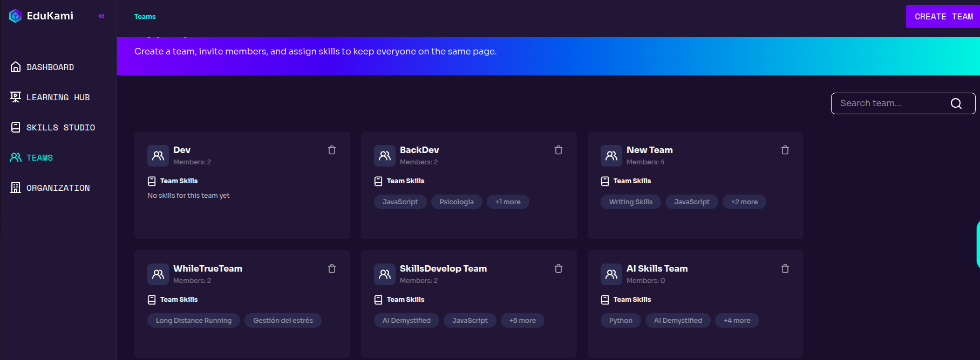Go to Learning Hub in sidebar

click(58, 98)
